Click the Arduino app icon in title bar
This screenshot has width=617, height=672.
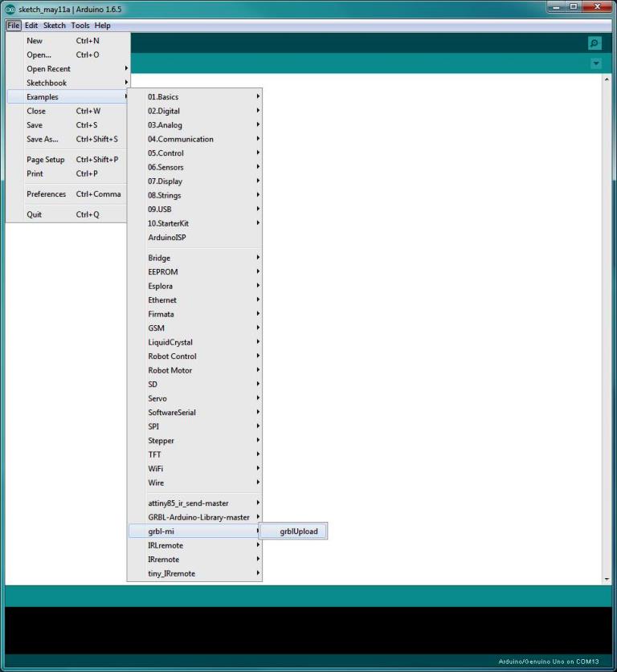(x=10, y=9)
